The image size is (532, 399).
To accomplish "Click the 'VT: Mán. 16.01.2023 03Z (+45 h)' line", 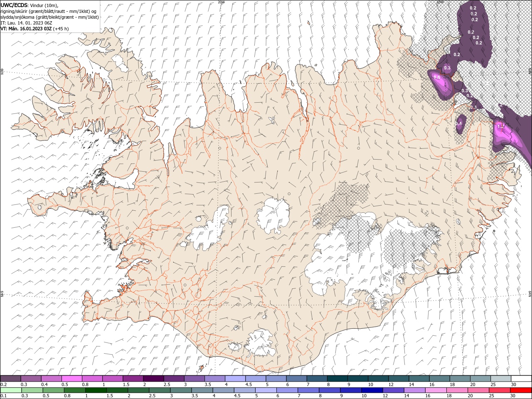I will click(x=35, y=29).
